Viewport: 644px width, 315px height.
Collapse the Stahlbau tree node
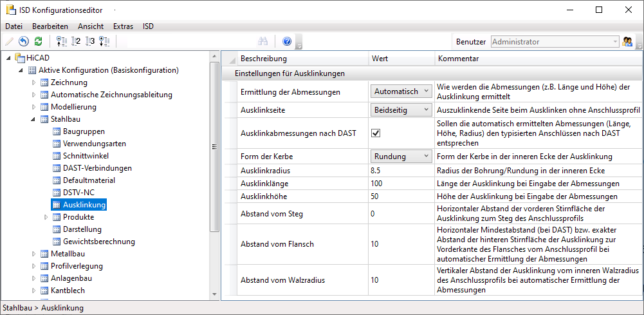tap(34, 119)
